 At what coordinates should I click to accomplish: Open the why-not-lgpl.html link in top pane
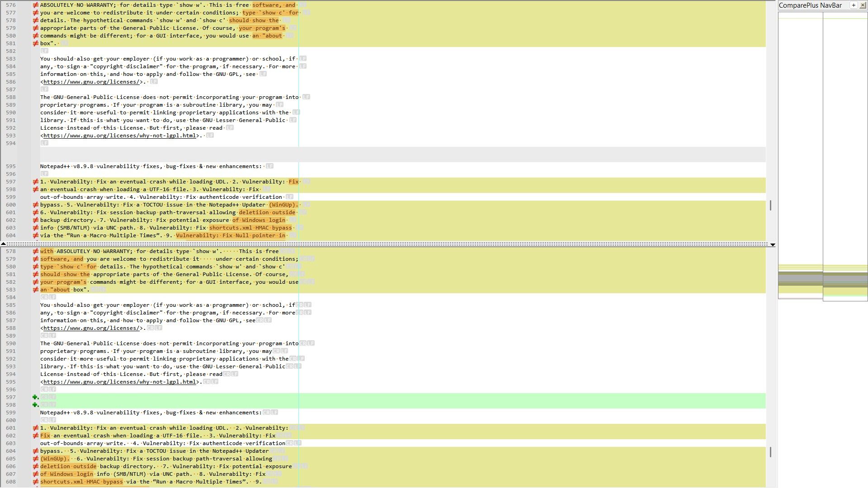(x=120, y=136)
